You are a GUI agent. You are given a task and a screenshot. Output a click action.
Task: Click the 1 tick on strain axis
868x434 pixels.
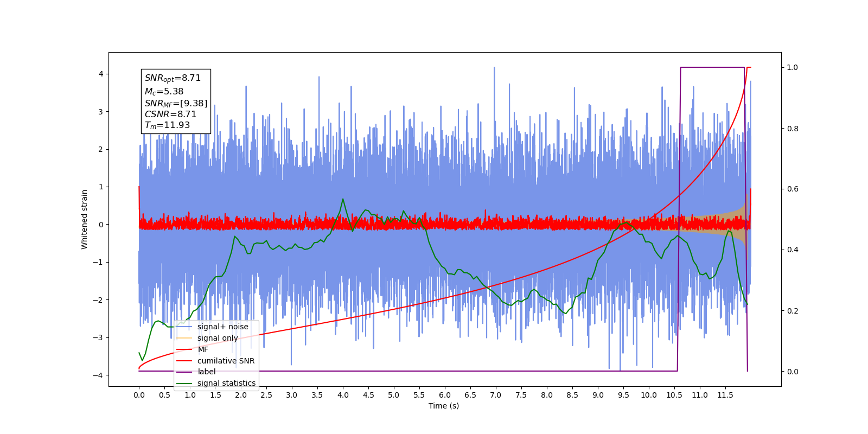101,187
